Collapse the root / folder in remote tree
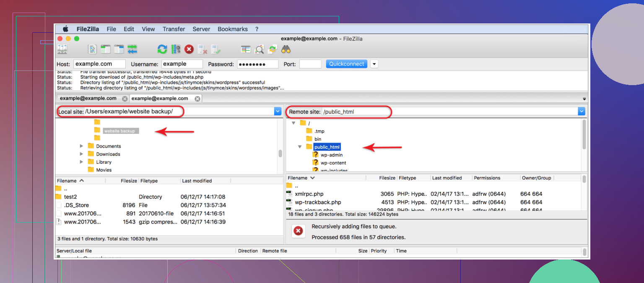644x283 pixels. point(293,123)
